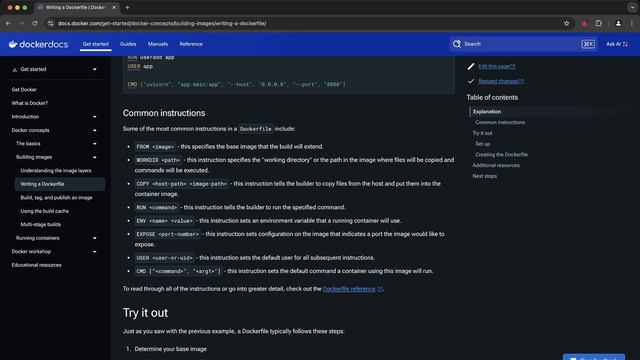Jump to Explanation in table of contents

pos(487,111)
